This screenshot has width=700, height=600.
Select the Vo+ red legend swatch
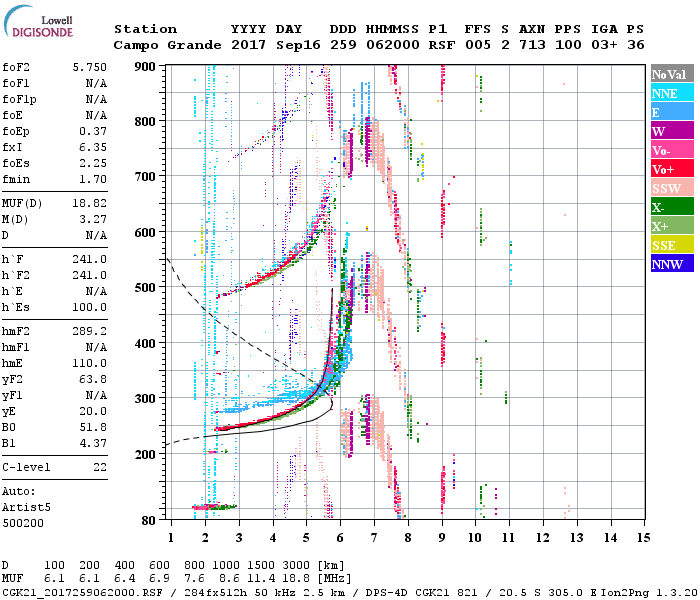672,169
